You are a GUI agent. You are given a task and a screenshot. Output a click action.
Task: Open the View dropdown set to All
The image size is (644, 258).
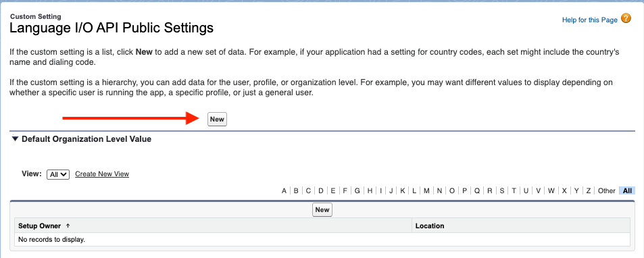click(x=58, y=174)
